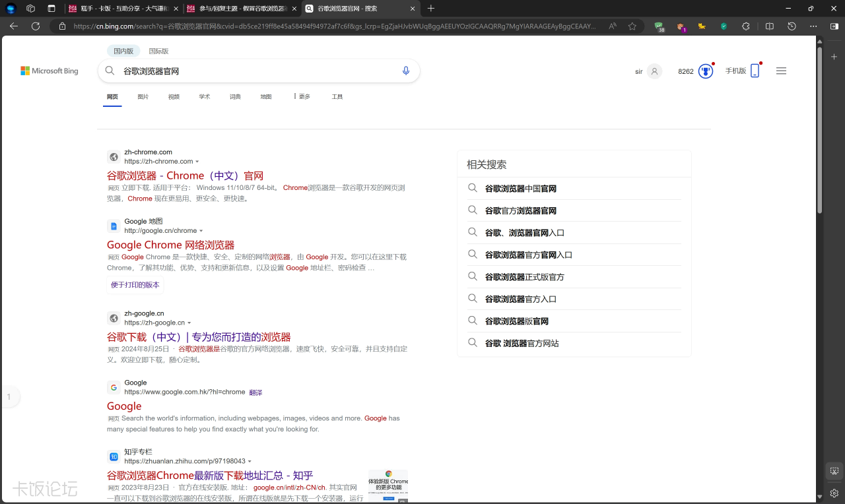The width and height of the screenshot is (845, 504).
Task: Open the 工具 search tools menu
Action: pos(337,96)
